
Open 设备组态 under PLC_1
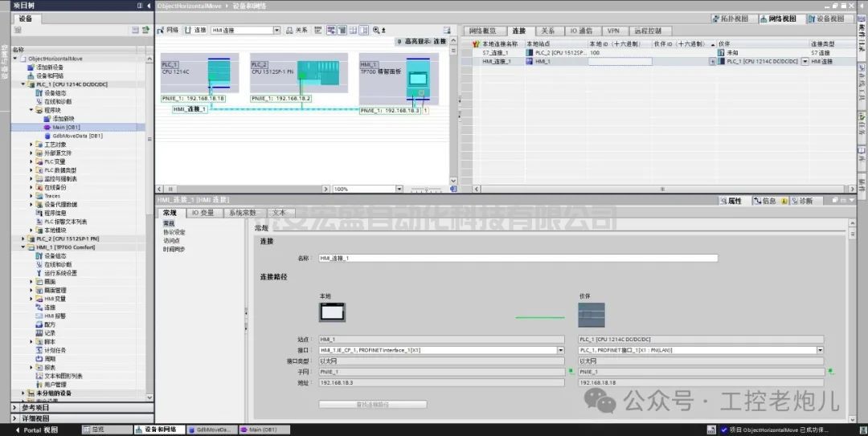(54, 93)
